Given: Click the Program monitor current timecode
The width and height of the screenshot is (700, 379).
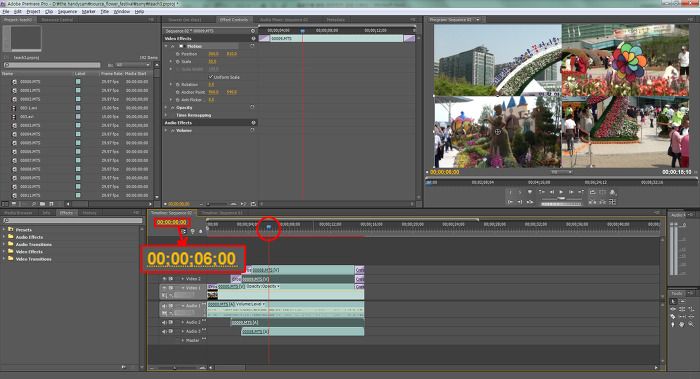Looking at the screenshot, I should pyautogui.click(x=445, y=172).
